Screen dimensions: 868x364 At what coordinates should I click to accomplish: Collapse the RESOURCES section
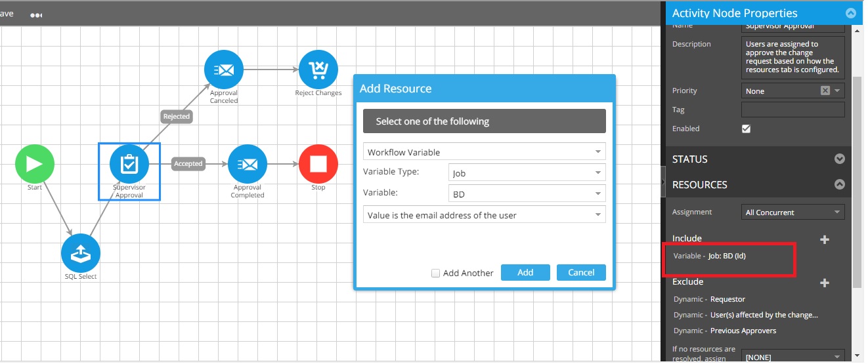839,185
